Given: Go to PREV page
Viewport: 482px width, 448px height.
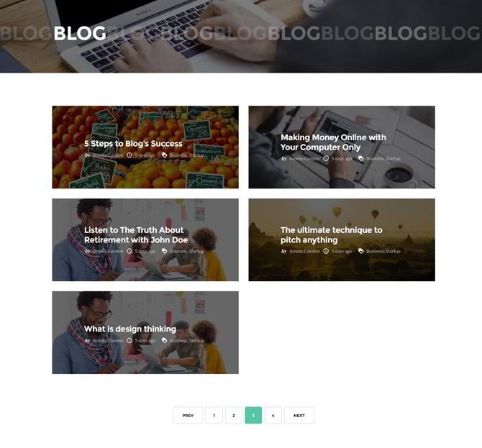Looking at the screenshot, I should pos(188,416).
